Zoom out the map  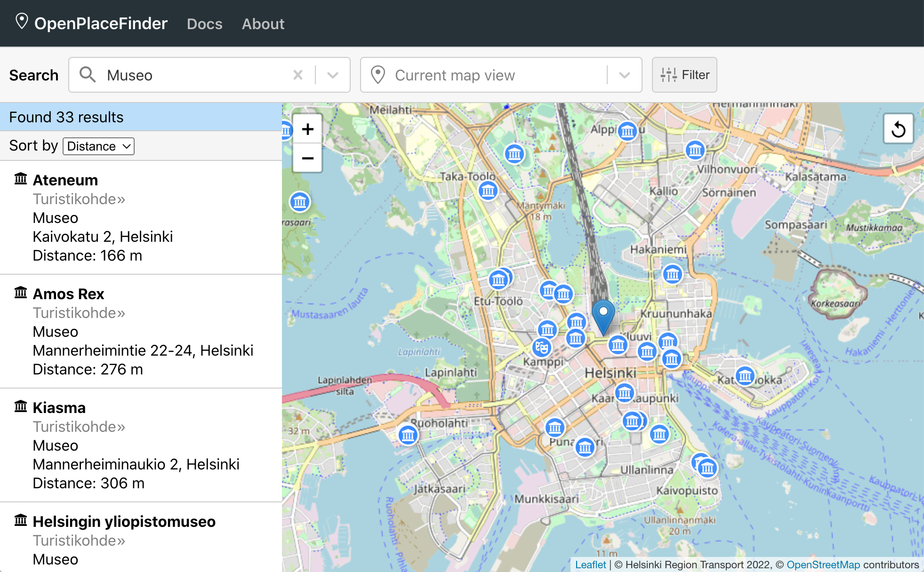coord(307,158)
